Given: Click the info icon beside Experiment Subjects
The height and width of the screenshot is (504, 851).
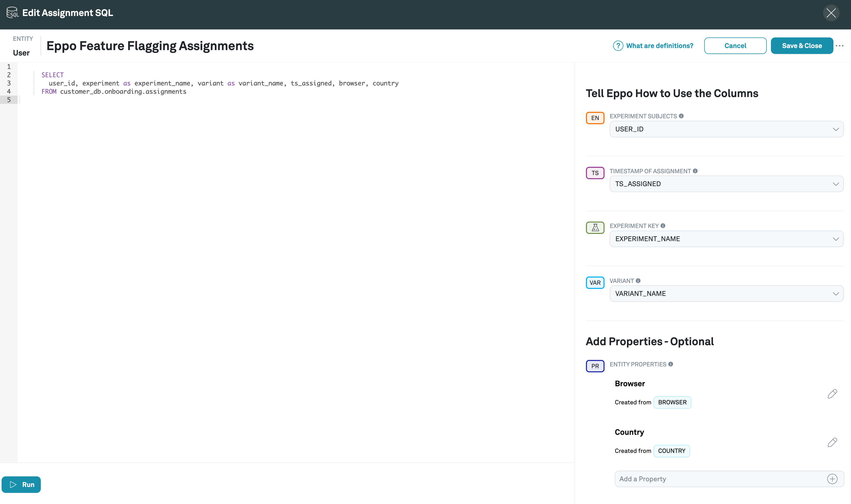Looking at the screenshot, I should tap(681, 116).
